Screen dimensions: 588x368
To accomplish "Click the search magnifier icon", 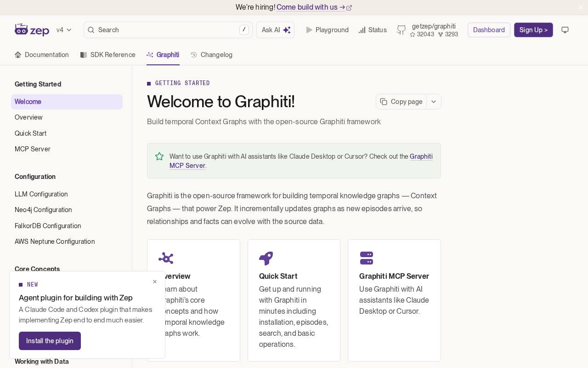I will [x=91, y=30].
